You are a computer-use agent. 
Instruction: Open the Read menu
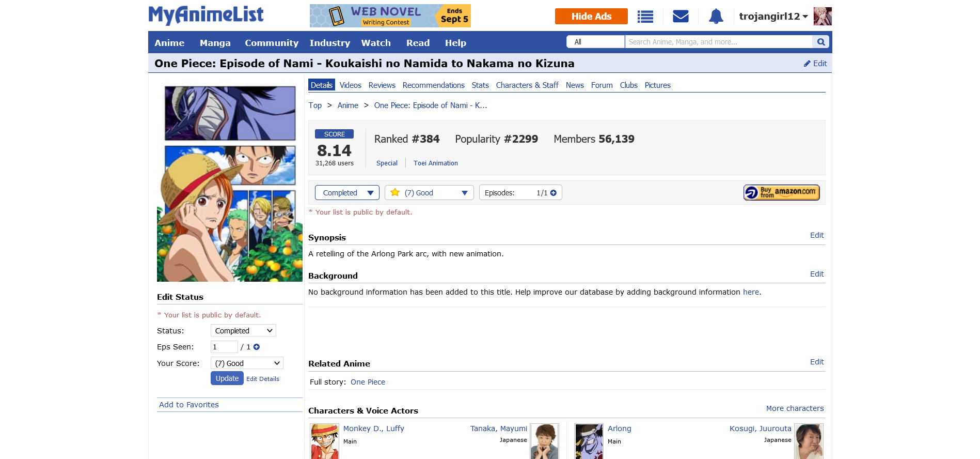click(x=418, y=43)
